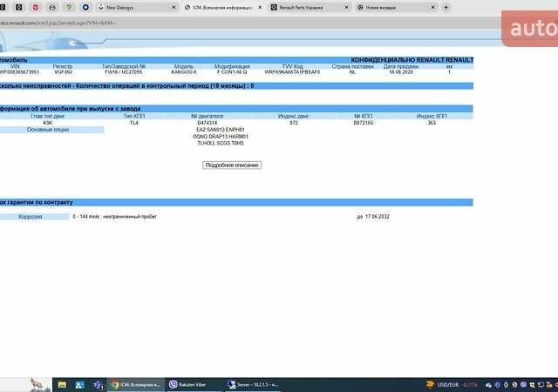Viewport: 558px width, 392px height.
Task: Select gearbox number B072155
Action: 364,123
